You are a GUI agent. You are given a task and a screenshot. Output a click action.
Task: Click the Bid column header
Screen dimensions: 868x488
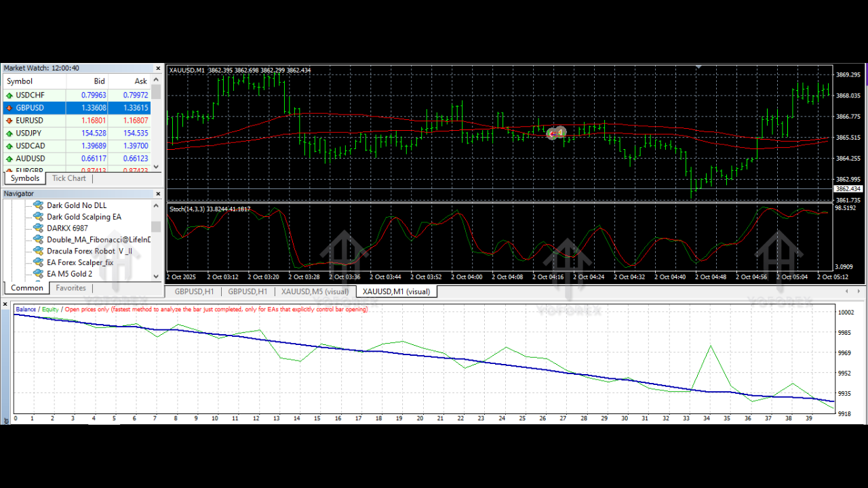pyautogui.click(x=99, y=81)
